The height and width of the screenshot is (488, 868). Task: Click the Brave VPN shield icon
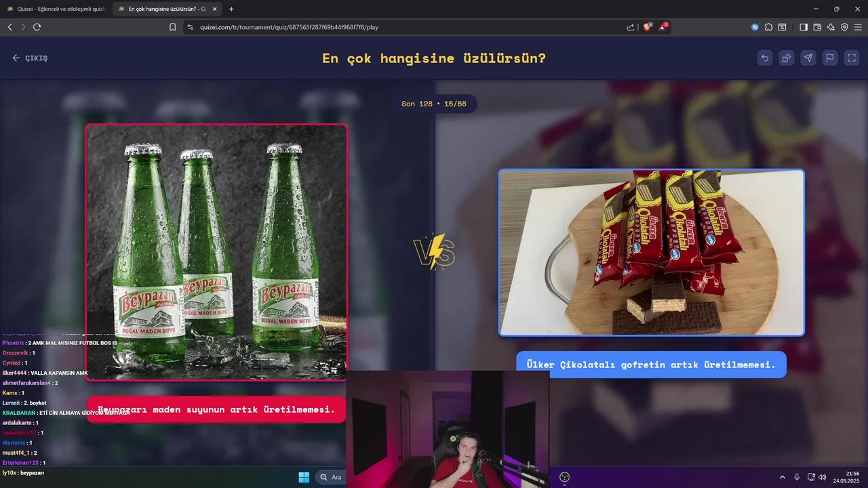844,27
